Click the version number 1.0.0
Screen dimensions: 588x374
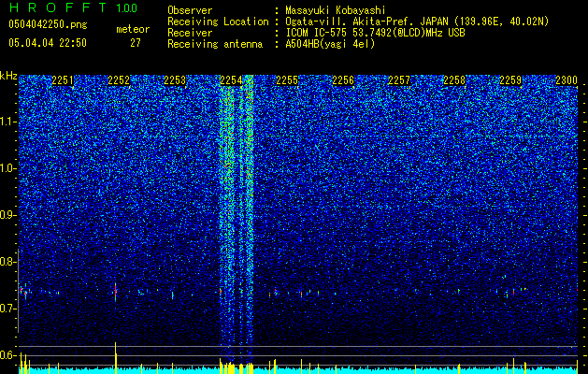(x=127, y=8)
